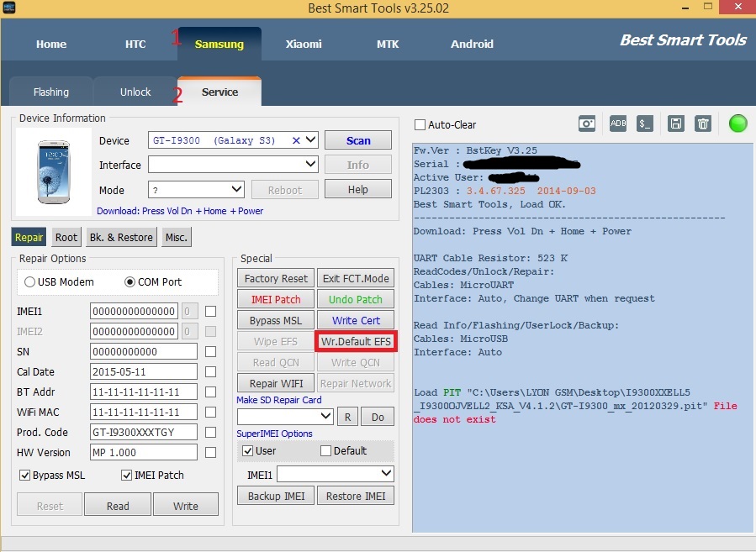Viewport: 756px width, 552px height.
Task: Open the ADB console icon
Action: coord(617,124)
